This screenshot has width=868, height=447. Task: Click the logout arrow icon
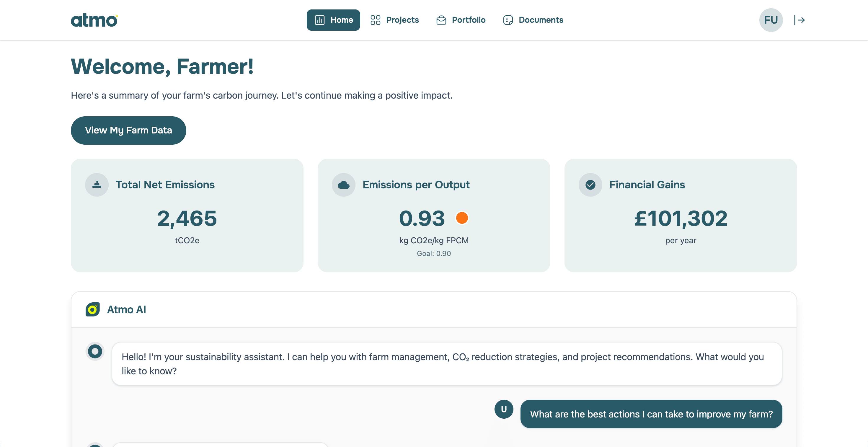pos(800,20)
